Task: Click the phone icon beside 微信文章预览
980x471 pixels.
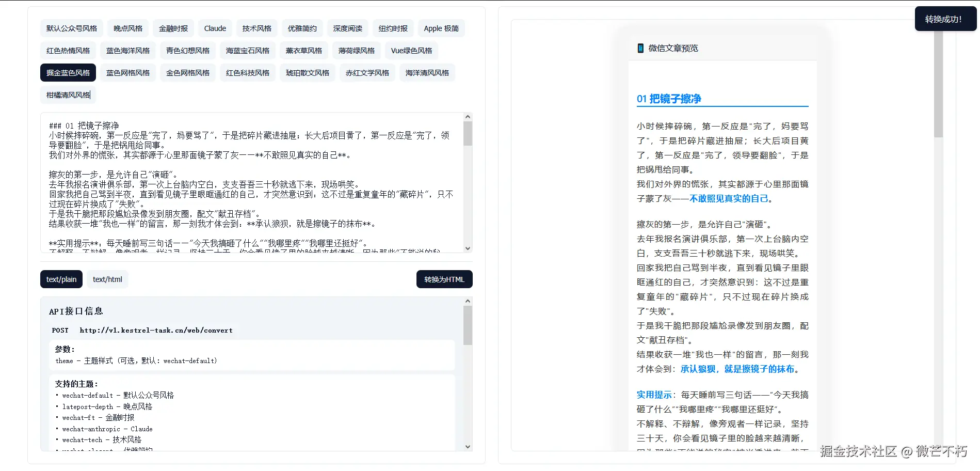Action: pos(640,48)
